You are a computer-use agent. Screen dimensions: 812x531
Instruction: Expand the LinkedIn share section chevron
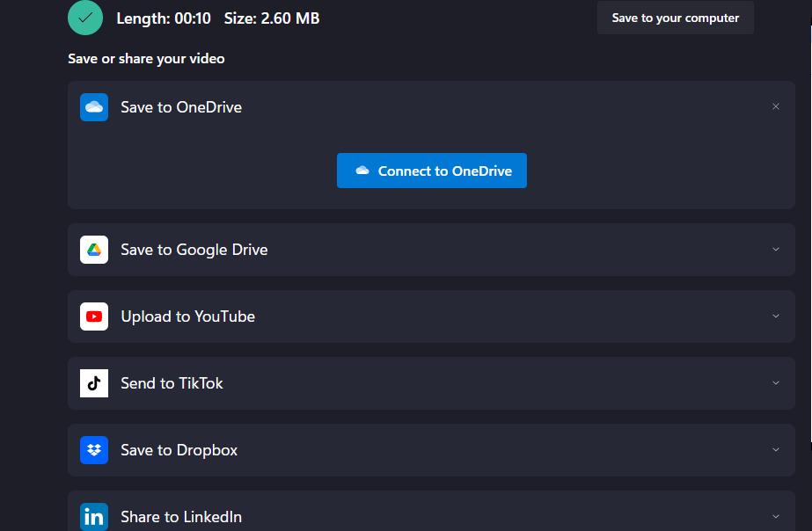pyautogui.click(x=775, y=517)
